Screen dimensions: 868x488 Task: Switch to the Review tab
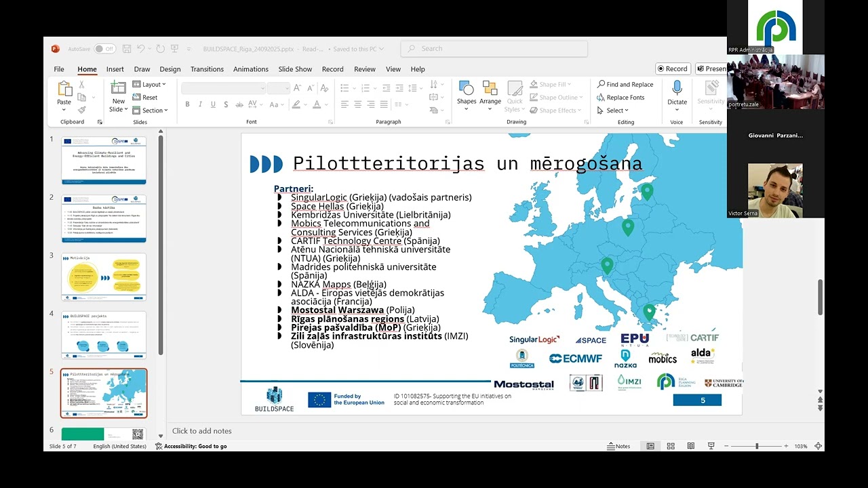pyautogui.click(x=365, y=69)
